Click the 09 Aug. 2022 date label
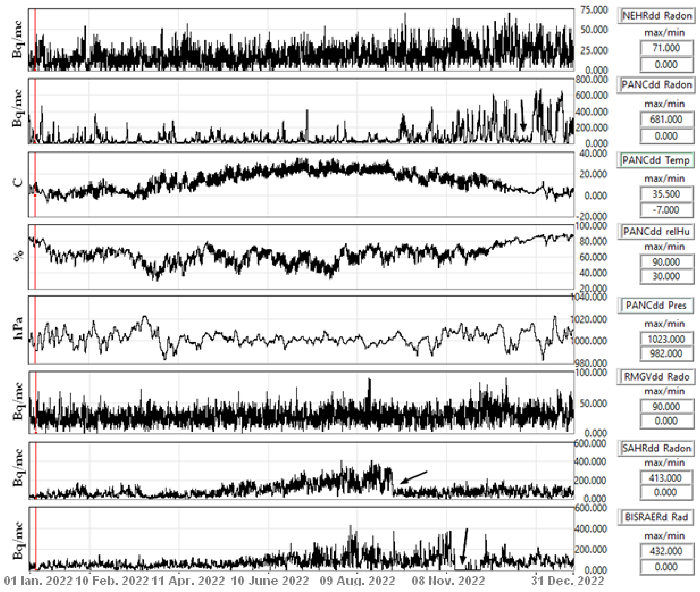Image resolution: width=700 pixels, height=592 pixels. click(x=357, y=580)
